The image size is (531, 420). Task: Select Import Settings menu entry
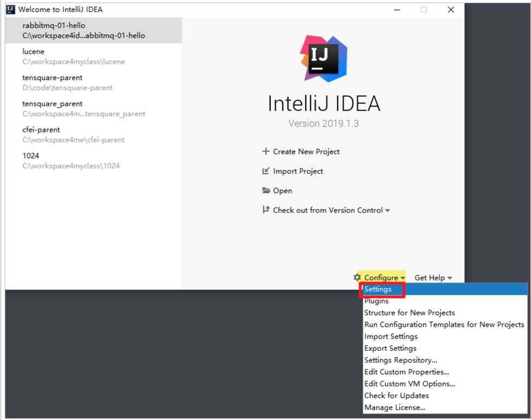pyautogui.click(x=445, y=336)
